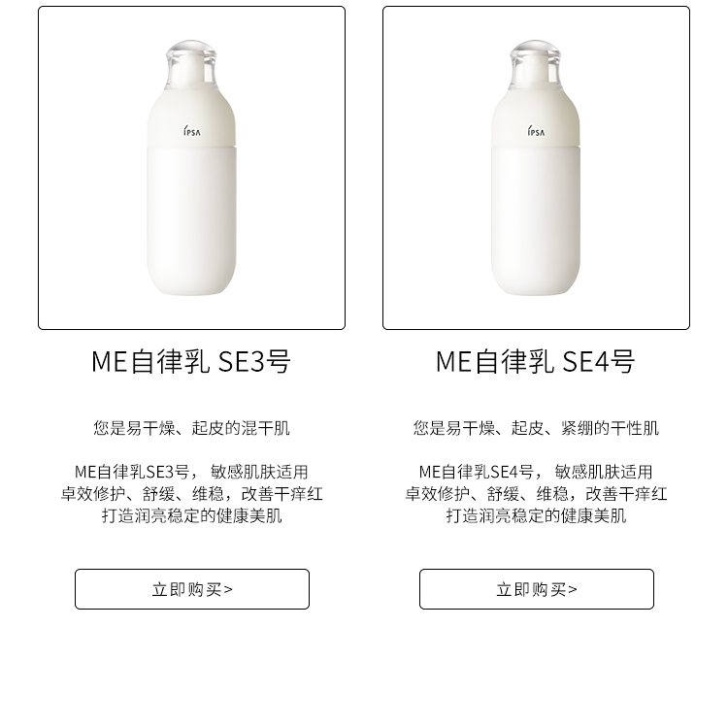728x726 pixels.
Task: Click 打造润亮稳定的健康美肌 under SE4 product
Action: (x=536, y=515)
